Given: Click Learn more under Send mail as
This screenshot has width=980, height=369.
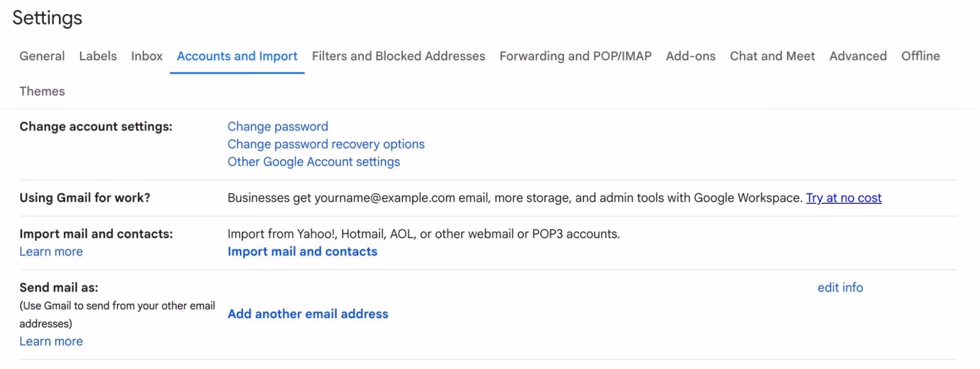Looking at the screenshot, I should pos(50,341).
